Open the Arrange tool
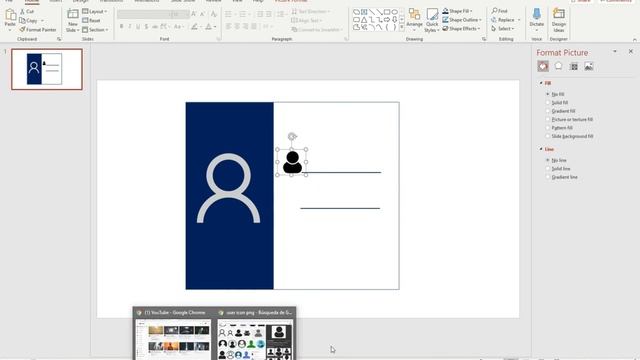Screen dimensions: 640x360 coord(414,20)
